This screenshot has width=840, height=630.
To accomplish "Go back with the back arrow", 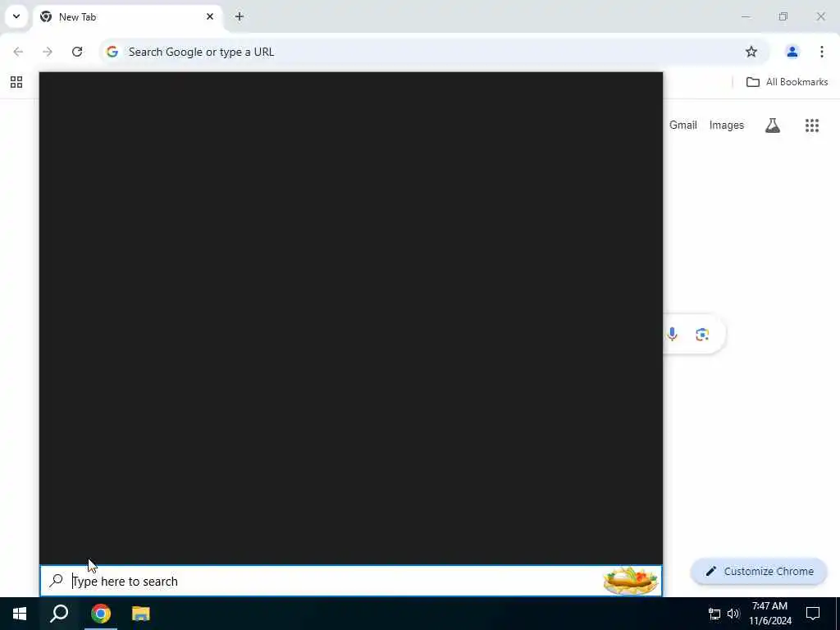I will (18, 52).
